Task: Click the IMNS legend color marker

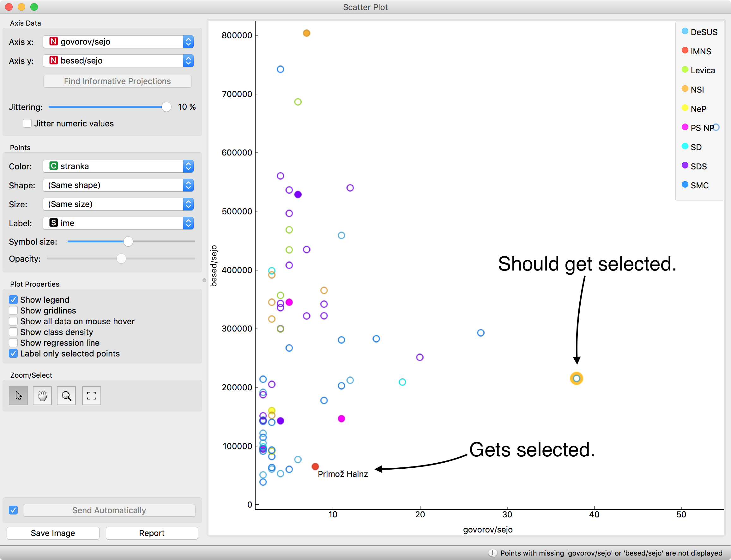Action: (685, 50)
